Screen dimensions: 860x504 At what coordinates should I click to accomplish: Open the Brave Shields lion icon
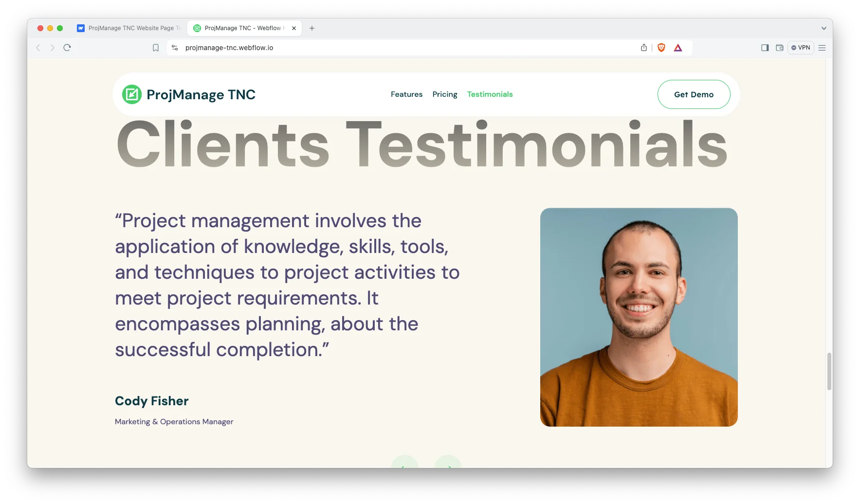pos(661,48)
